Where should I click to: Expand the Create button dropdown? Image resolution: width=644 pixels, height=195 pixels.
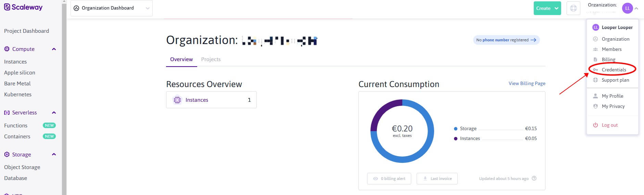coord(556,8)
